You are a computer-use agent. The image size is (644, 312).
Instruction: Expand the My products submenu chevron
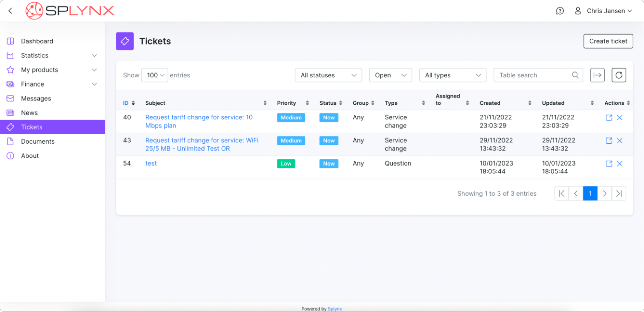94,70
